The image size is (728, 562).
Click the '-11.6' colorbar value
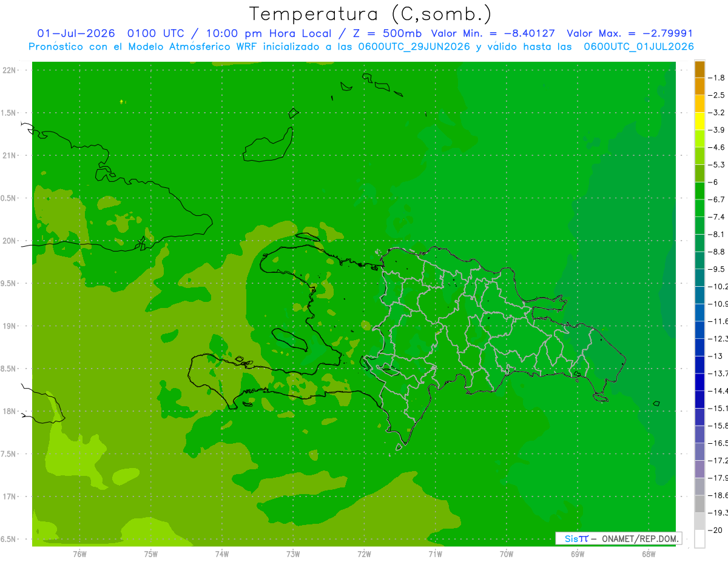click(x=718, y=321)
